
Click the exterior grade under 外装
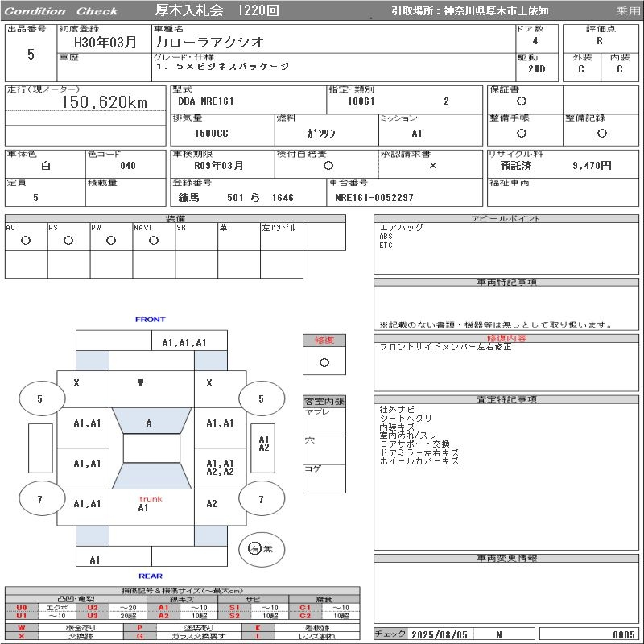pyautogui.click(x=580, y=69)
